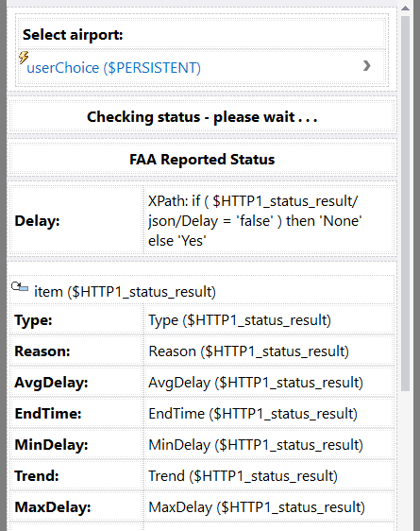Click the lightning bolt action icon

pyautogui.click(x=24, y=58)
